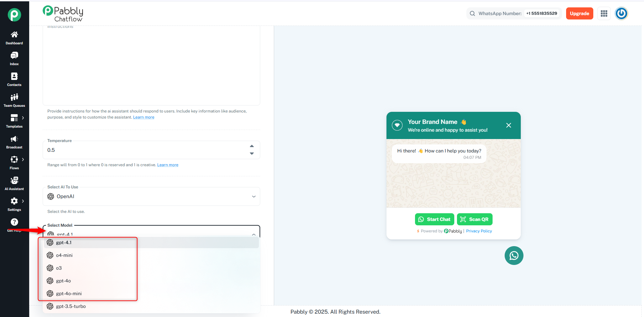Select o4-mini from model list

[151, 255]
